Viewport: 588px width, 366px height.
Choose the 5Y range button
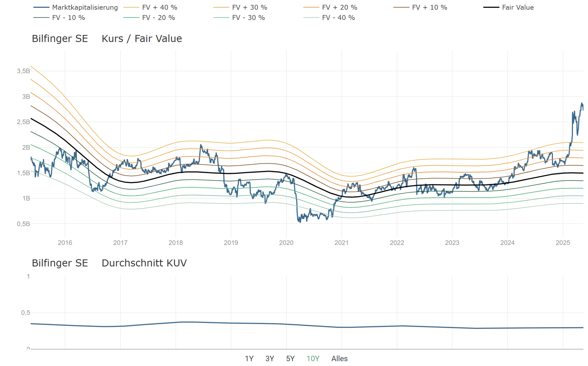(290, 359)
